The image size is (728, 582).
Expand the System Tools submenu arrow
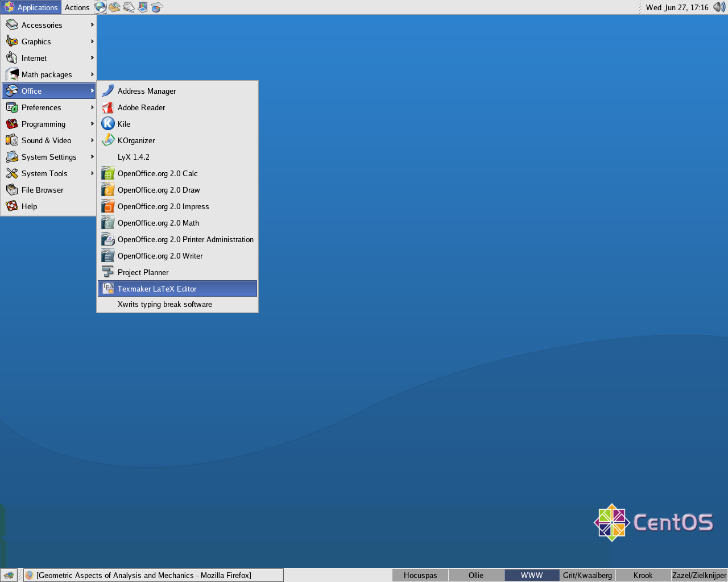coord(92,173)
